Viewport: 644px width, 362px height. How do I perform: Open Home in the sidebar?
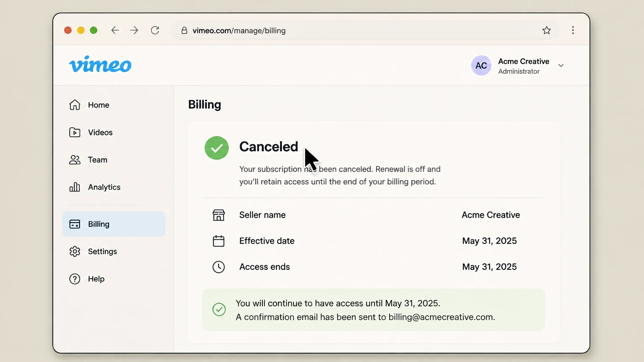(x=114, y=105)
